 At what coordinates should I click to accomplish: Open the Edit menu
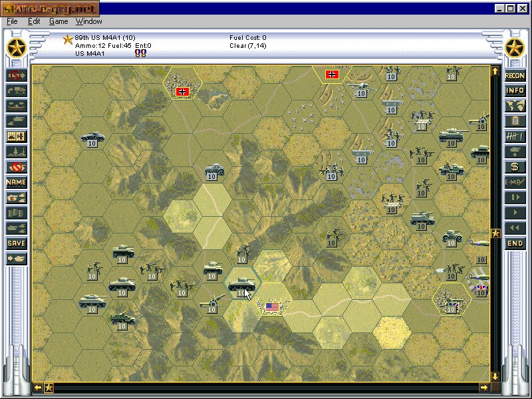(34, 21)
